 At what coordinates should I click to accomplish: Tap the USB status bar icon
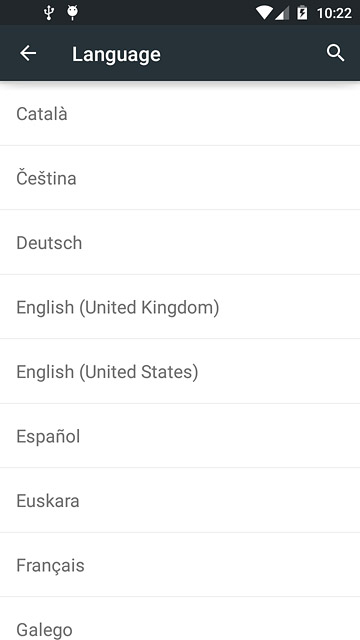49,13
